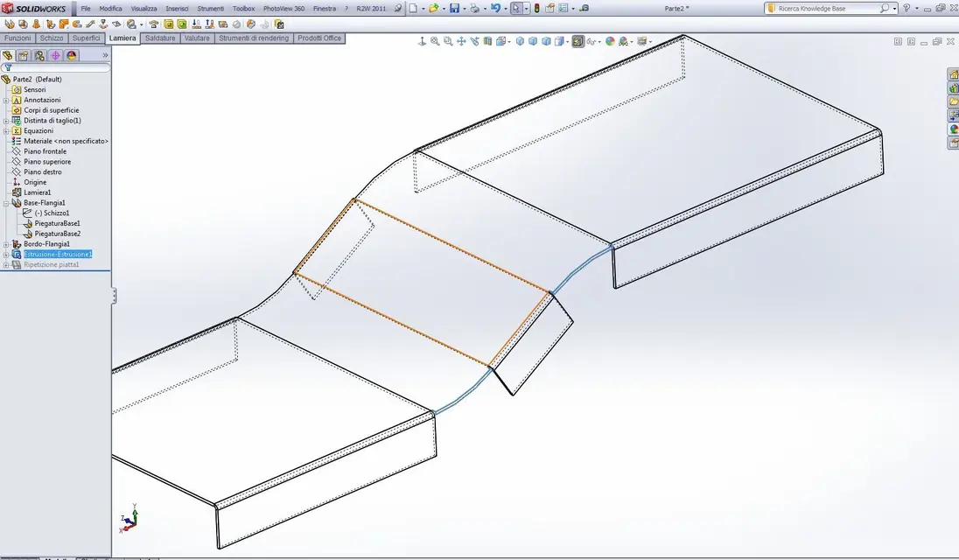Activate the Pan view tool
The image size is (959, 560).
(461, 42)
